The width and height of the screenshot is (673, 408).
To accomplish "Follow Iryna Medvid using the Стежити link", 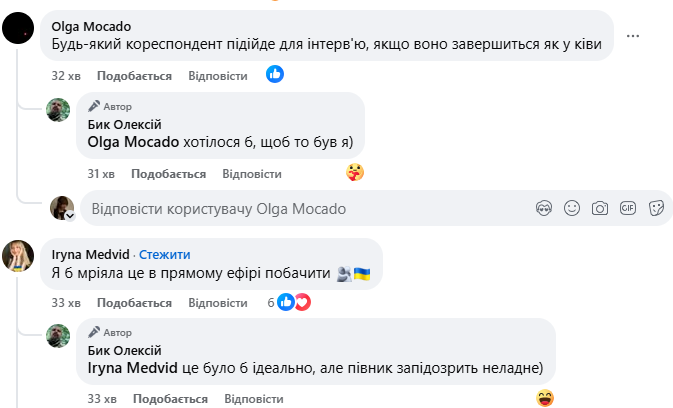I will click(167, 254).
